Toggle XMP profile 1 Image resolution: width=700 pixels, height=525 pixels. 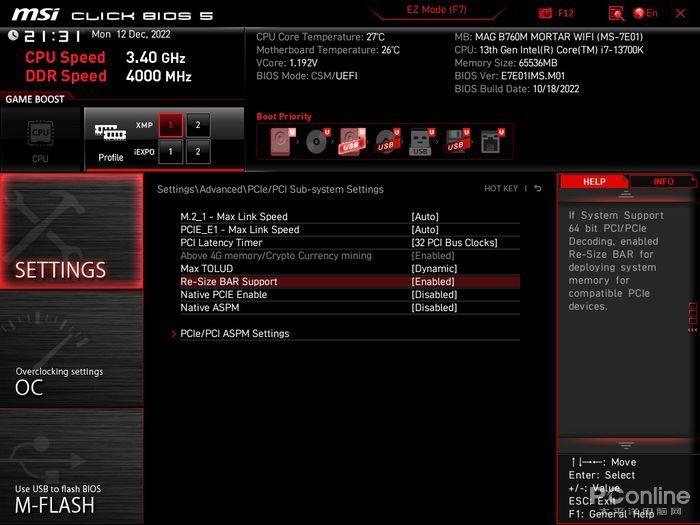[x=171, y=125]
